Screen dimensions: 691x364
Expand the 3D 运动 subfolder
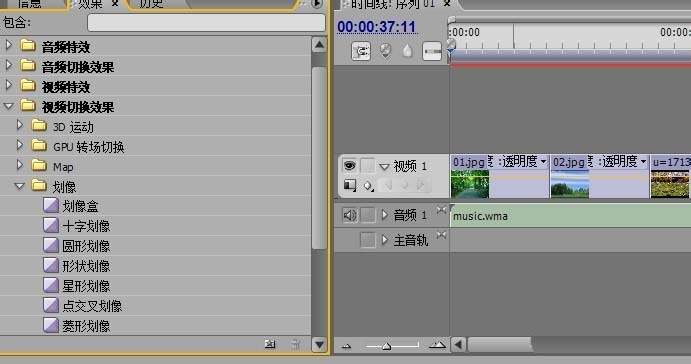[x=19, y=125]
